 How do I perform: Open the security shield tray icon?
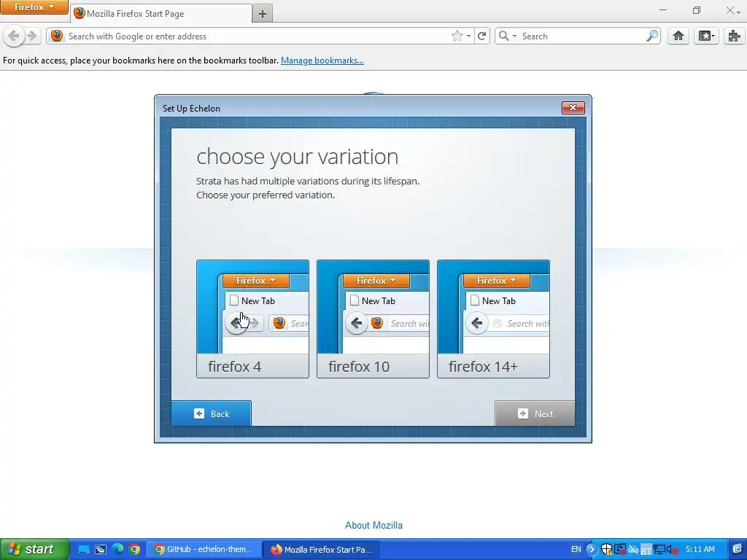tap(606, 550)
